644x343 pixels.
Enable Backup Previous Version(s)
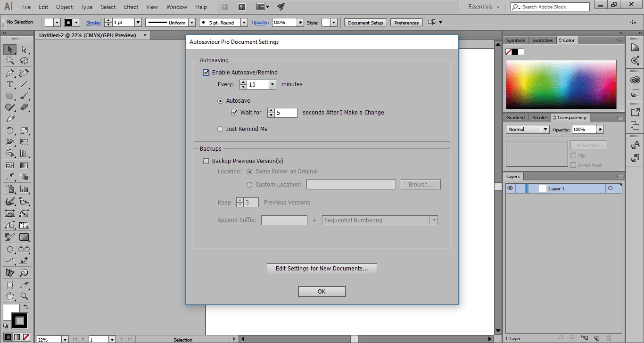[x=206, y=161]
